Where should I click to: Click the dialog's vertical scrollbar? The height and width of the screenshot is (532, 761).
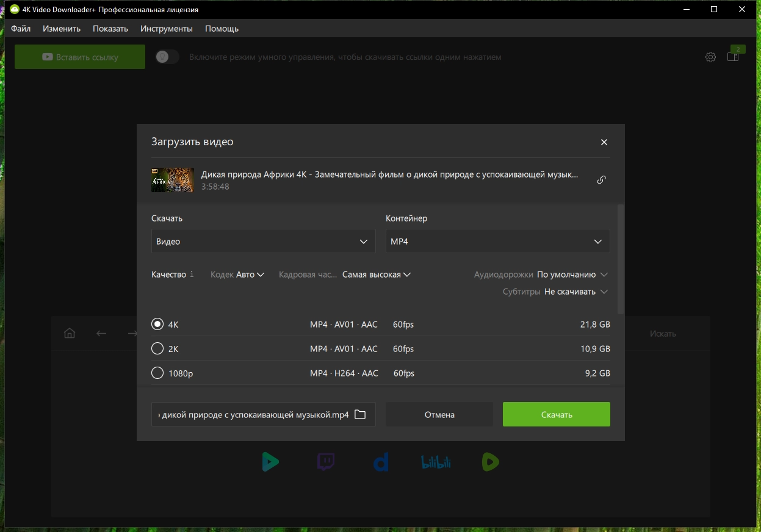tap(621, 259)
